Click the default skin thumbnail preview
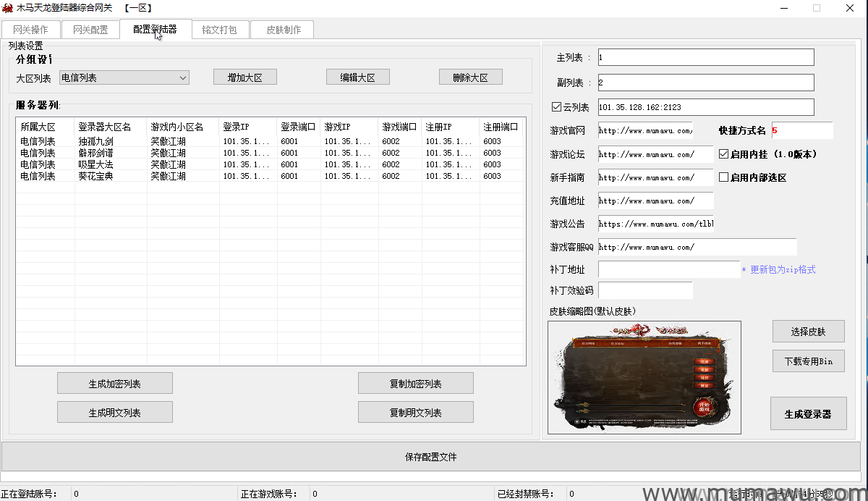The height and width of the screenshot is (501, 868). (644, 377)
